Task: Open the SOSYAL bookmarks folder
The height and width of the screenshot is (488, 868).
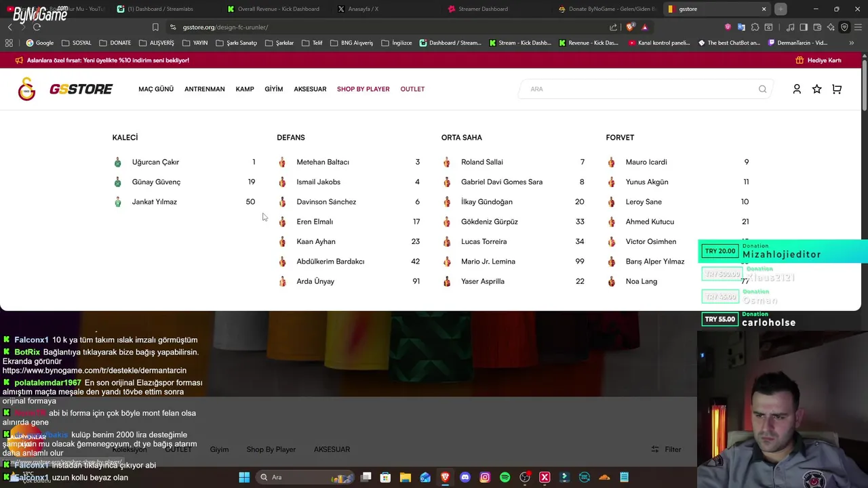Action: [x=76, y=43]
